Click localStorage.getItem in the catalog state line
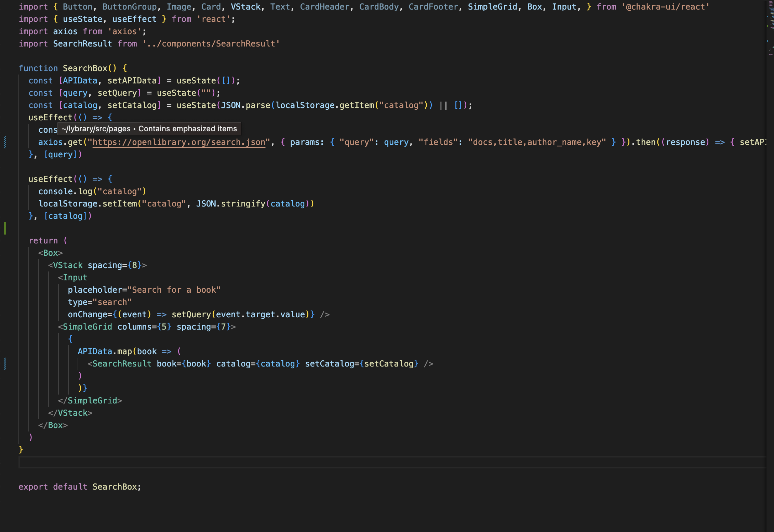The width and height of the screenshot is (774, 532). coord(325,105)
